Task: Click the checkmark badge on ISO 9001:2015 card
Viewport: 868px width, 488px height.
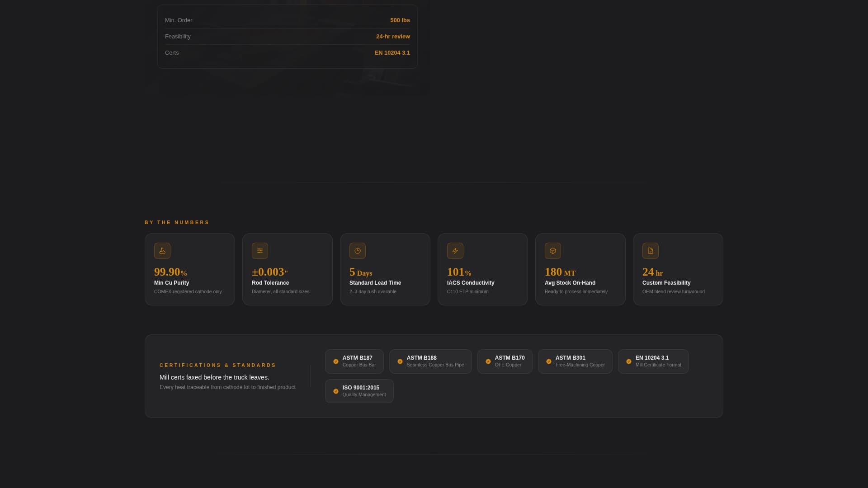Action: tap(335, 391)
